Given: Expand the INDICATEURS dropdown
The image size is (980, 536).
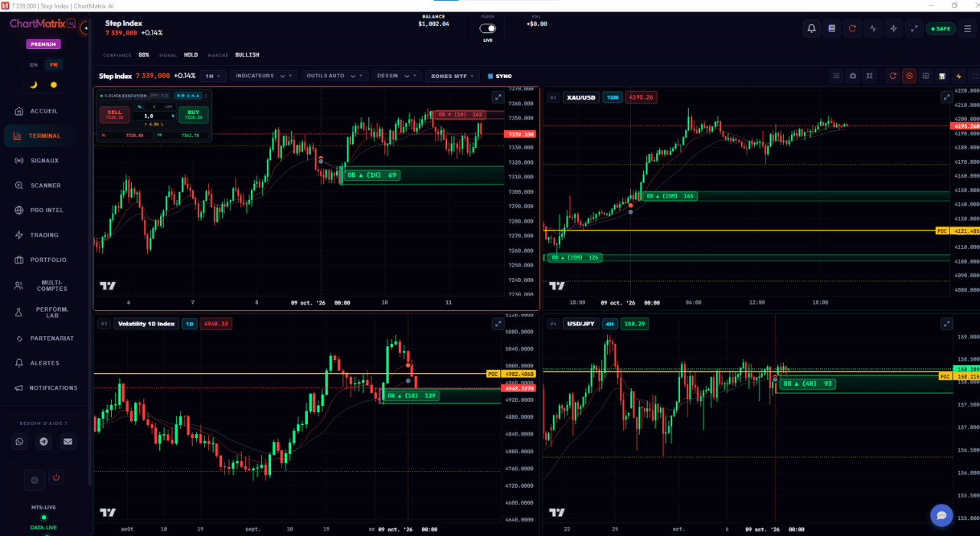Looking at the screenshot, I should pyautogui.click(x=263, y=77).
